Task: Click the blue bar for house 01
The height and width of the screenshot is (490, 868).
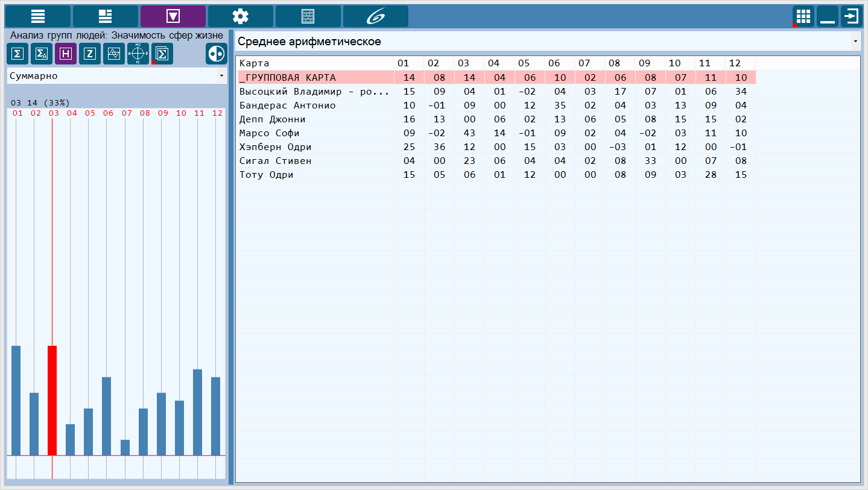Action: (16, 400)
